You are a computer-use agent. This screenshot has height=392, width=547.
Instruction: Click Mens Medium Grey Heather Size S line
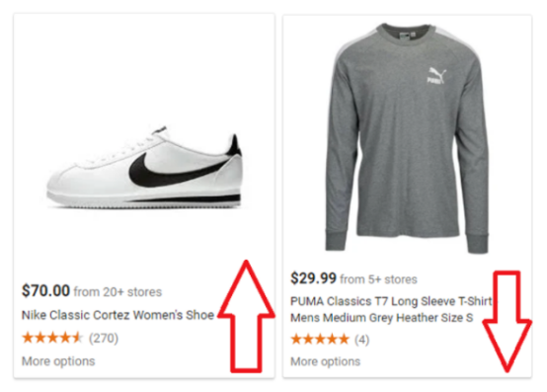[382, 318]
